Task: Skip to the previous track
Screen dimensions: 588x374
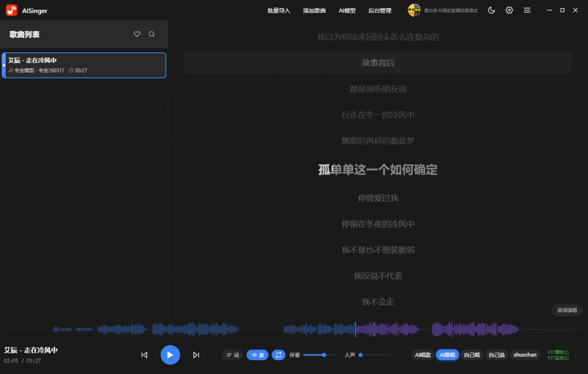Action: point(144,355)
